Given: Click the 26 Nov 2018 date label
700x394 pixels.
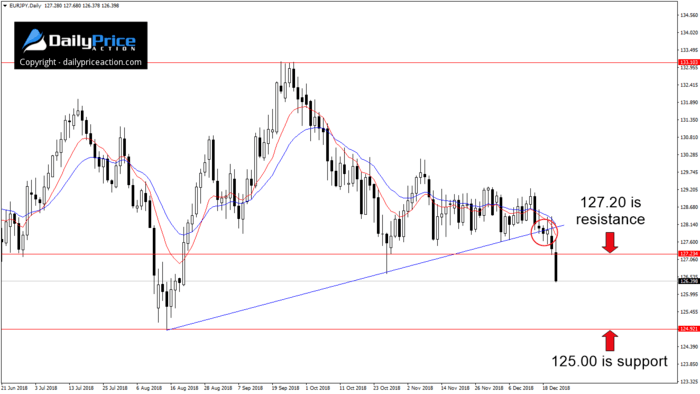Looking at the screenshot, I should pyautogui.click(x=488, y=388).
